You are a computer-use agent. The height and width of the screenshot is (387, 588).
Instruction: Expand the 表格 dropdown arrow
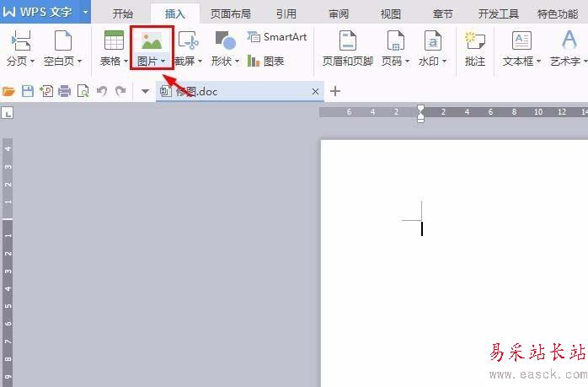point(126,62)
